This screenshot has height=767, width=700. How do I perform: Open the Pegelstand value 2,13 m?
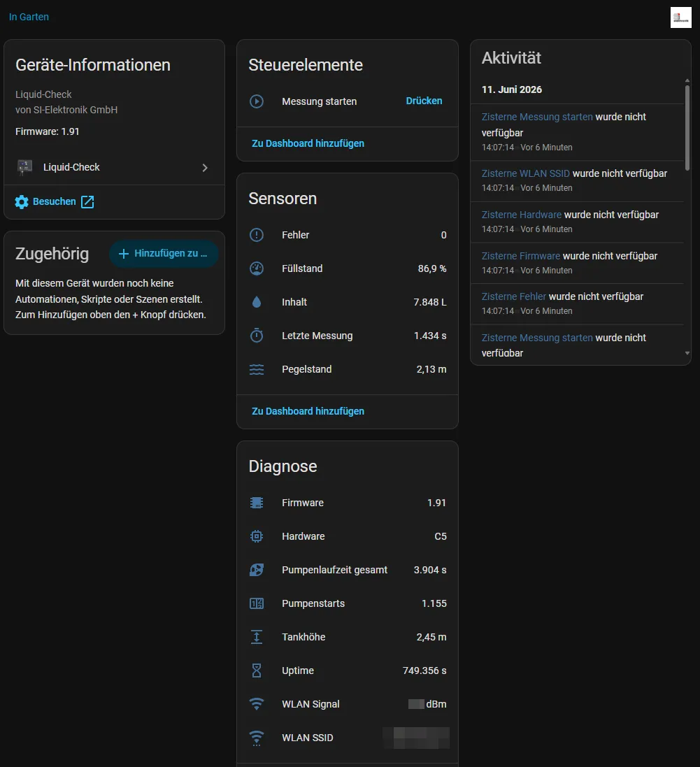click(x=431, y=369)
